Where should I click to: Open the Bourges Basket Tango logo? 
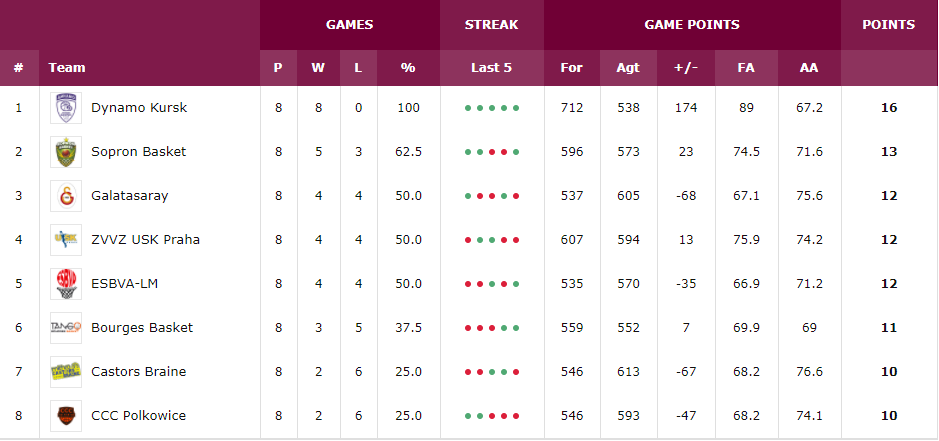[x=66, y=328]
